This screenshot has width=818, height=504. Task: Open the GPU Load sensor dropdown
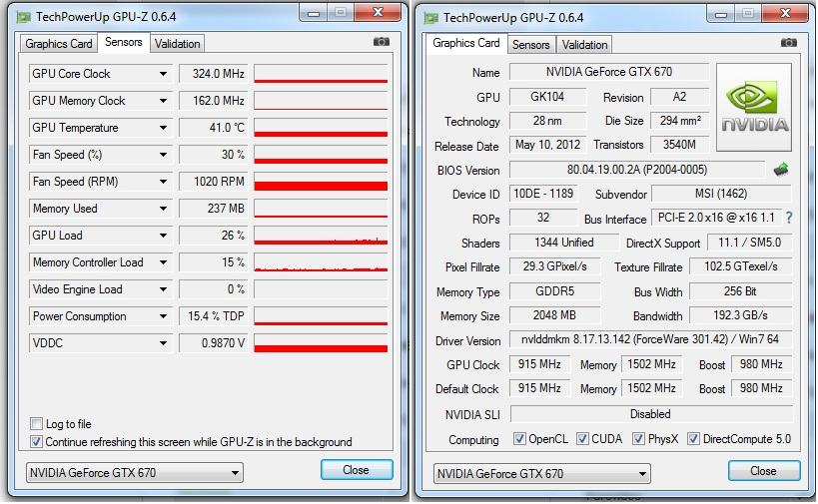[163, 236]
